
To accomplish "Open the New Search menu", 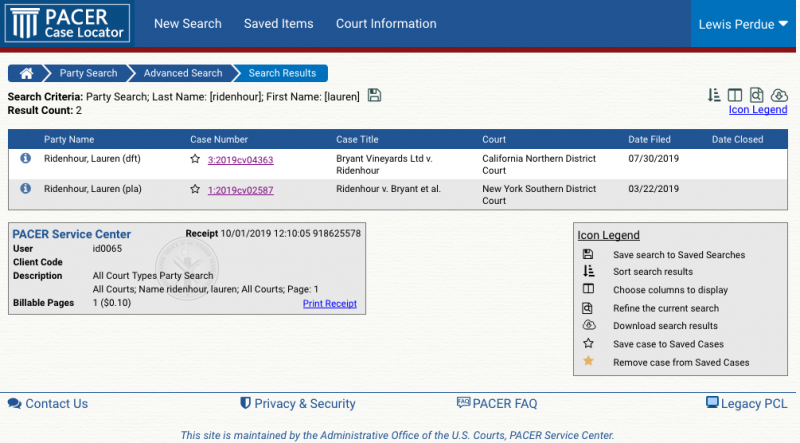I will (188, 23).
